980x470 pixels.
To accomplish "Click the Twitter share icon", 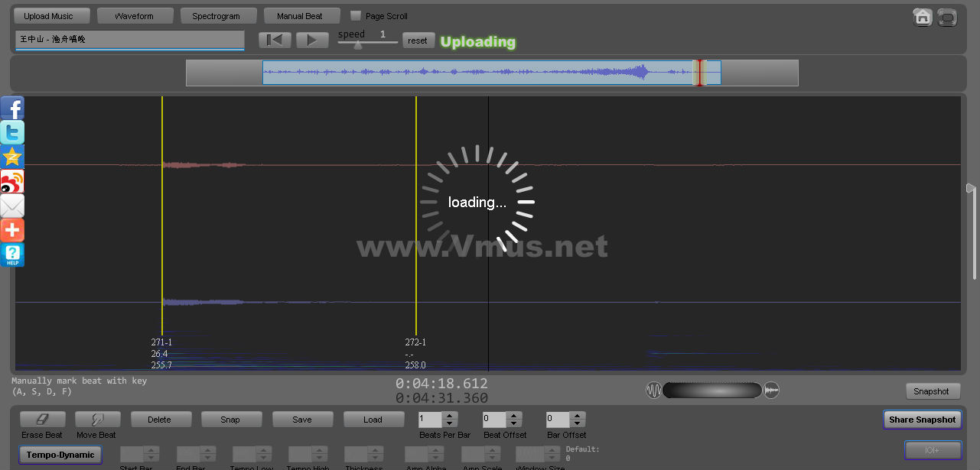I will pos(12,132).
